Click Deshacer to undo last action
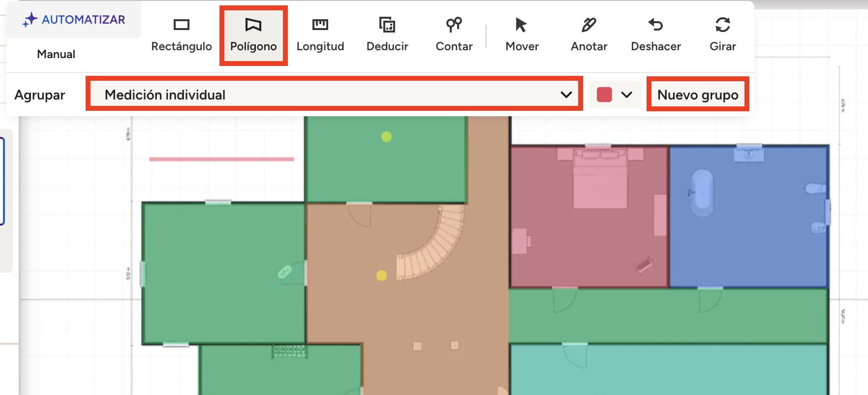The width and height of the screenshot is (868, 395). [655, 35]
